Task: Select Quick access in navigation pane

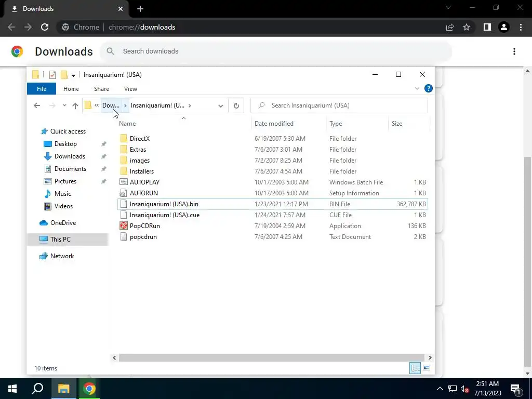Action: pos(68,131)
